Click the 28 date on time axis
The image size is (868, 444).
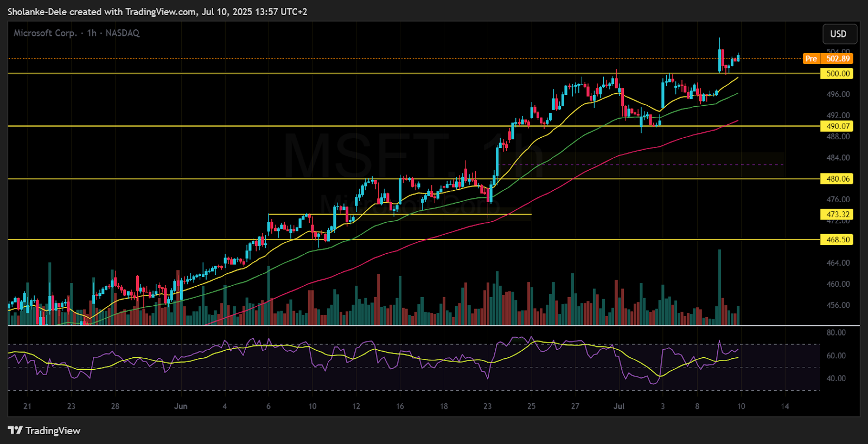(x=115, y=406)
